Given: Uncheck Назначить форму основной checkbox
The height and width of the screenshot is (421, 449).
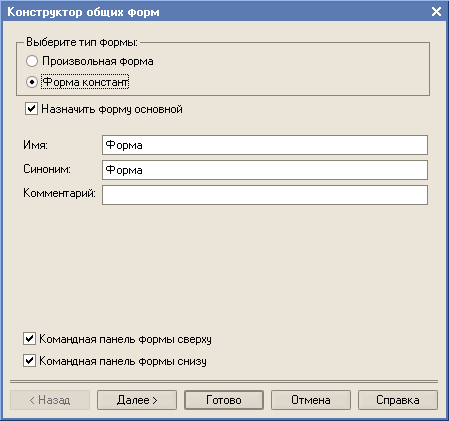Looking at the screenshot, I should (31, 109).
